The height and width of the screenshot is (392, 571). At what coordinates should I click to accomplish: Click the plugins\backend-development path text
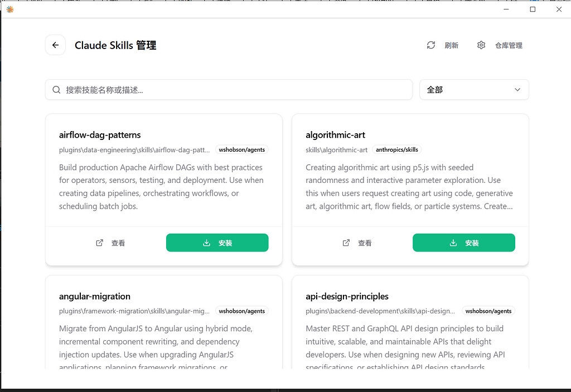(x=380, y=311)
